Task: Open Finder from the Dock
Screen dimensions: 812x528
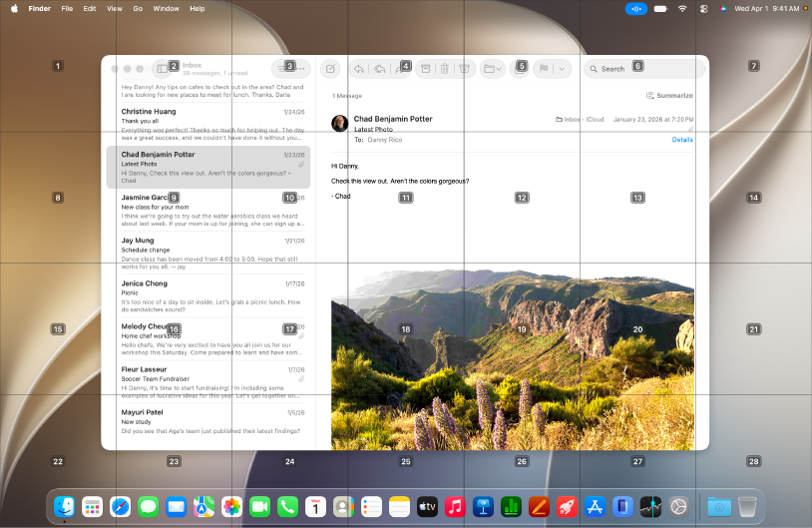Action: (x=64, y=507)
